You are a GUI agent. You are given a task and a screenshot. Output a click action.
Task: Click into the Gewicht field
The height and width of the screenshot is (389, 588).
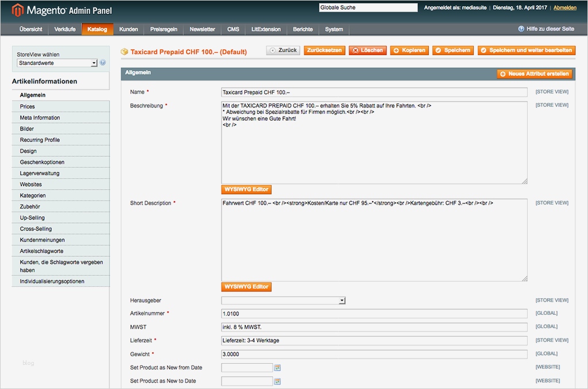coord(374,354)
